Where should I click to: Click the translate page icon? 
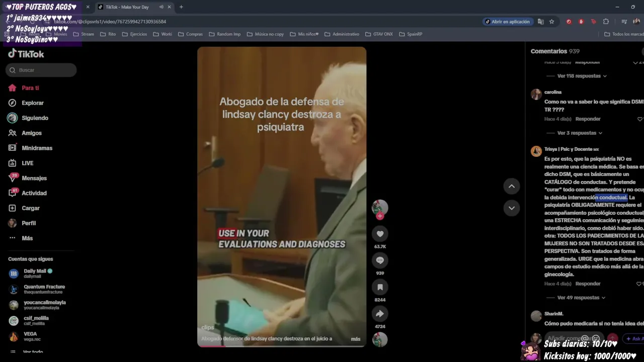(540, 22)
